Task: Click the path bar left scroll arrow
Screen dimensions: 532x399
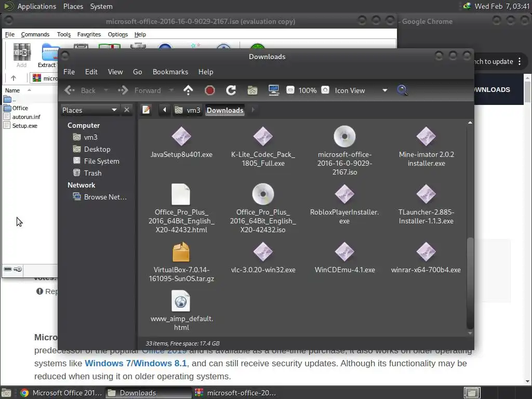Action: tap(165, 110)
